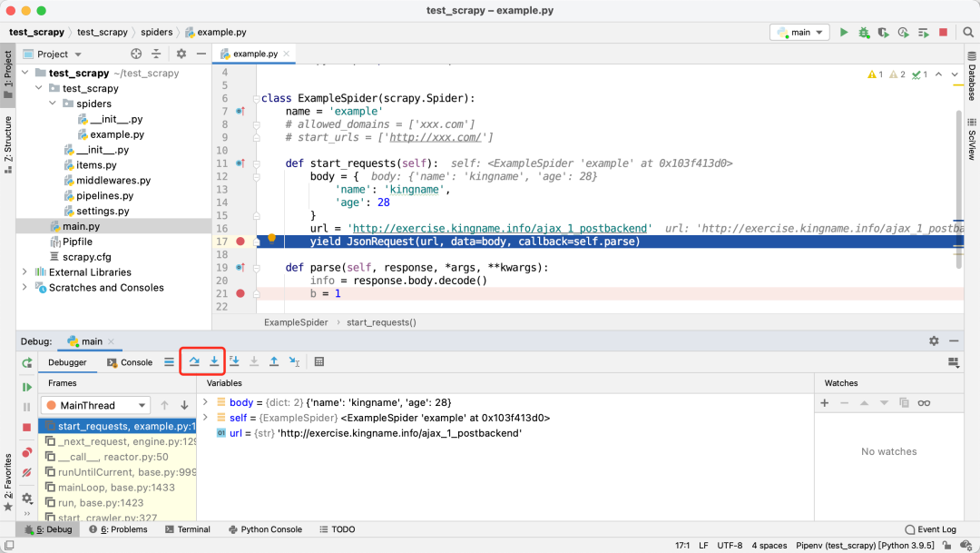Open Evaluate Expression calculator
Viewport: 980px width, 553px height.
pyautogui.click(x=319, y=361)
